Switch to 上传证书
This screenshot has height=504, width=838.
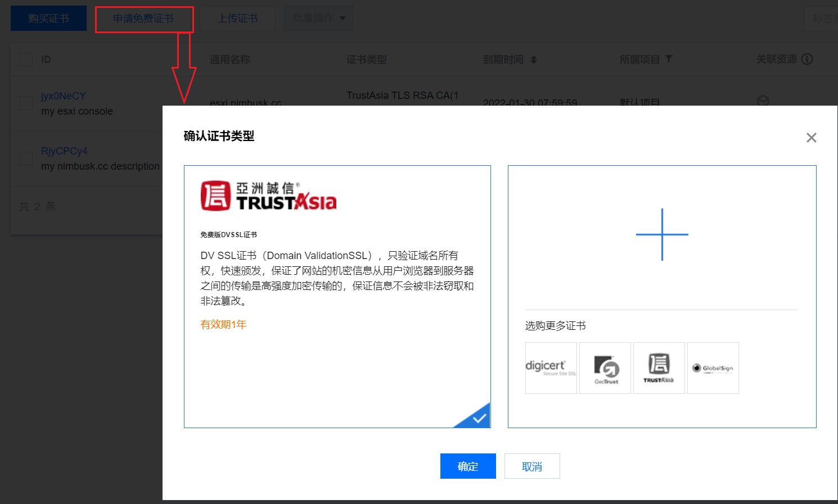(237, 17)
